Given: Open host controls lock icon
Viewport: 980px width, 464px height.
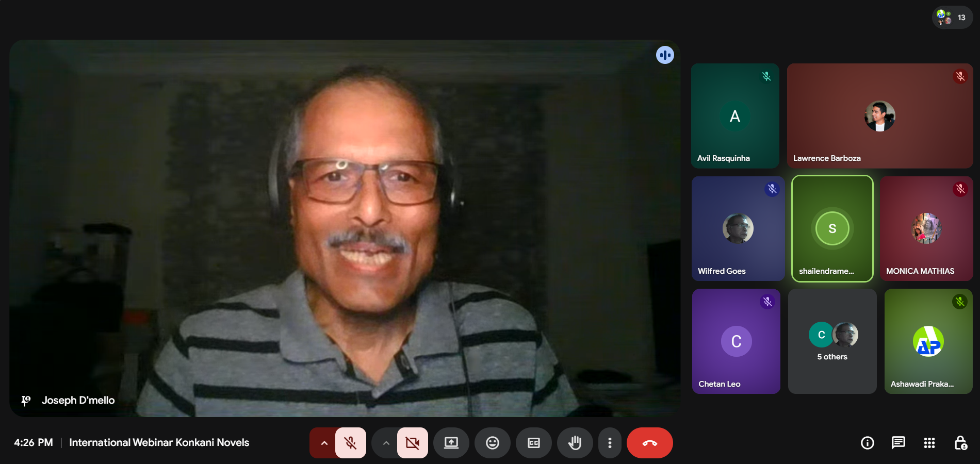Looking at the screenshot, I should 960,443.
